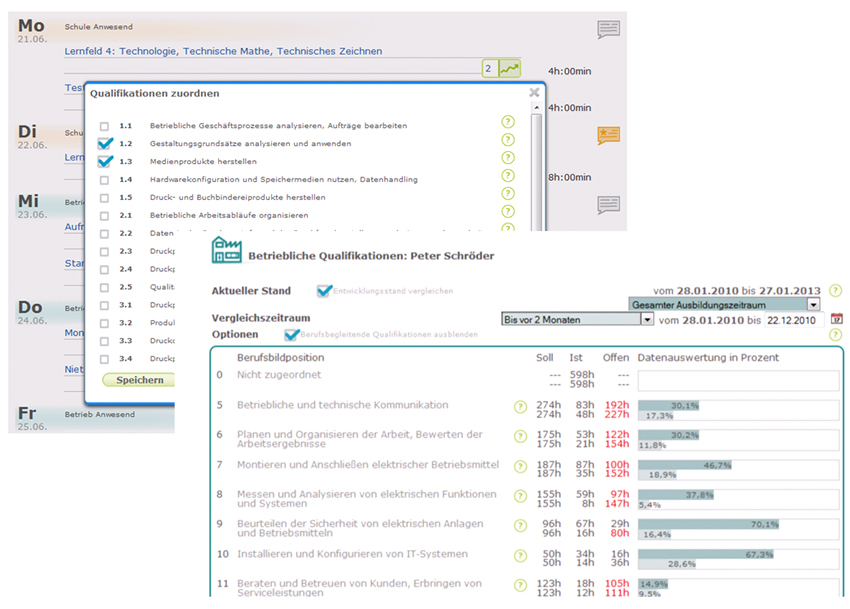Show help for qualification 1.4 Hardwarekonfiguration

coord(507,176)
